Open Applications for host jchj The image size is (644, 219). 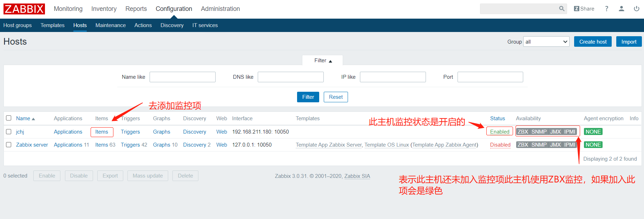click(x=68, y=132)
